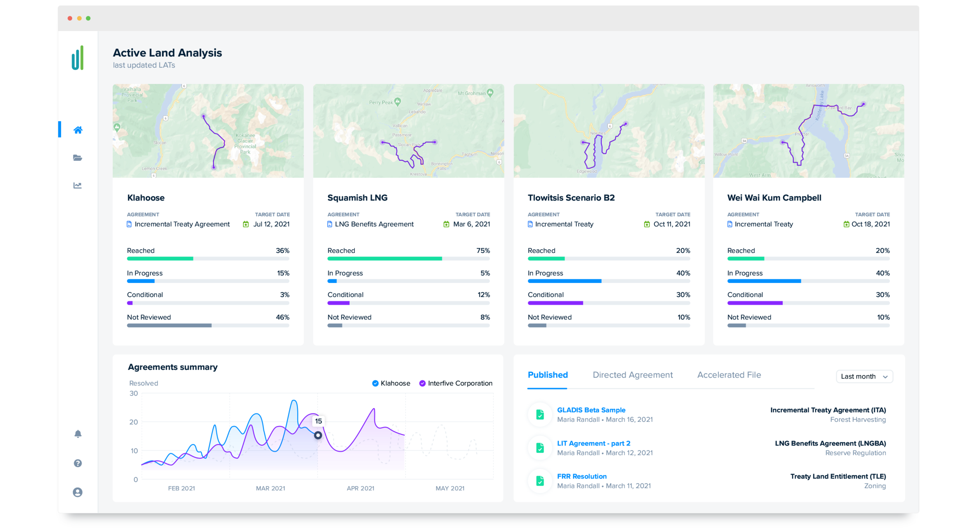Click the Klahoose map thumbnail
The height and width of the screenshot is (528, 980).
208,131
